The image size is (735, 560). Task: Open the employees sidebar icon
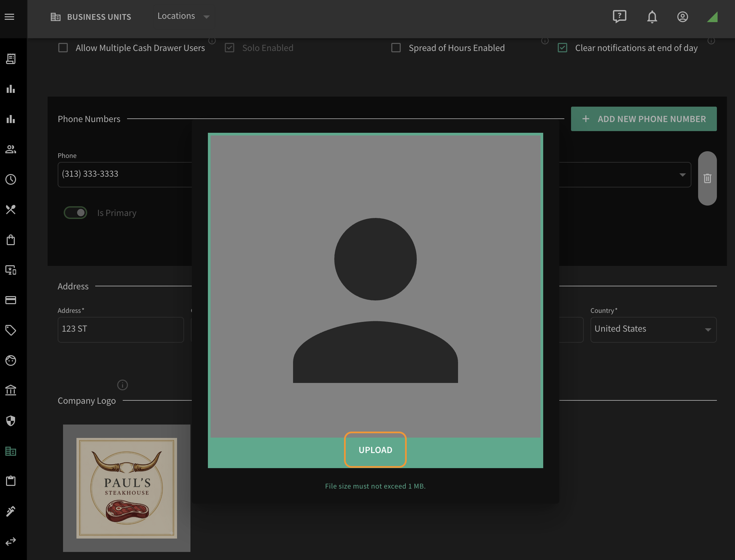(x=11, y=149)
